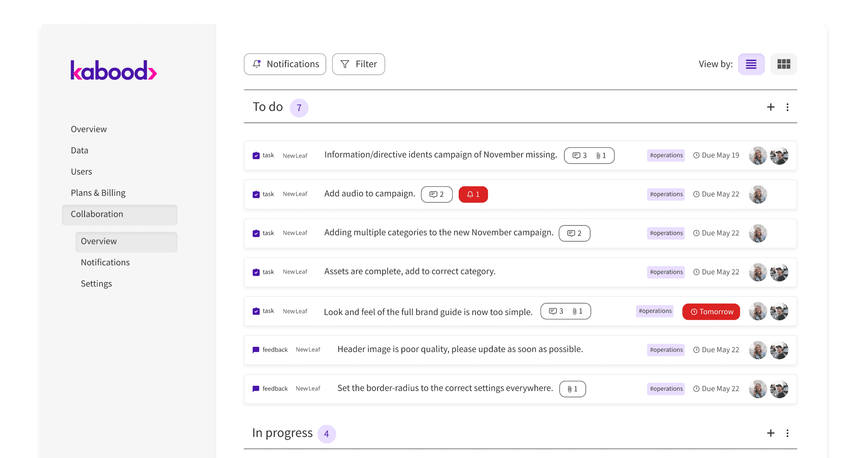
Task: Toggle checkbox on Assets are complete task
Action: coord(256,272)
